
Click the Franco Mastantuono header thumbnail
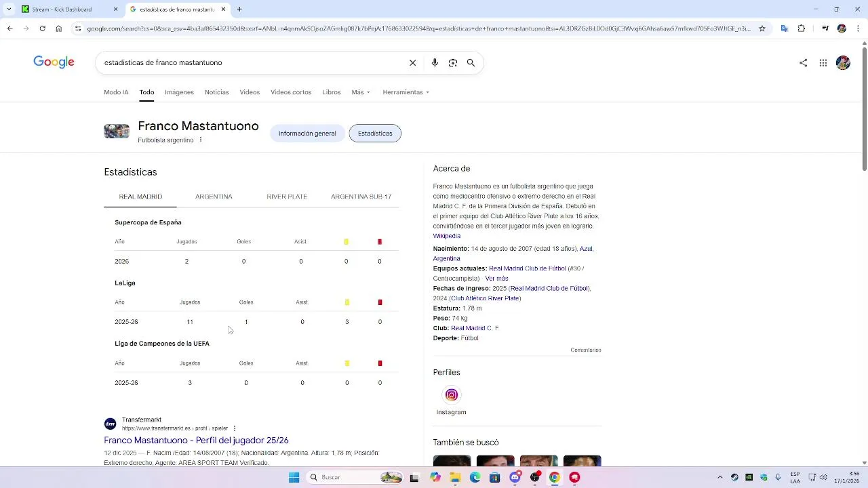pos(117,131)
